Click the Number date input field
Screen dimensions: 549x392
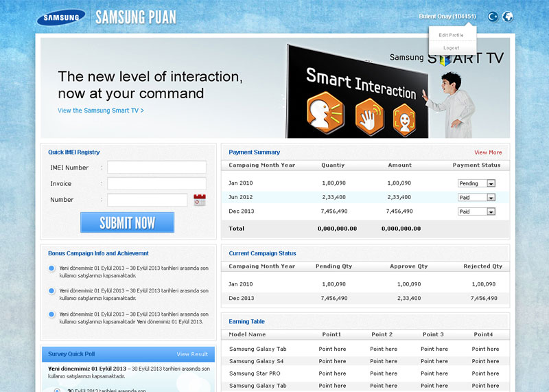pyautogui.click(x=148, y=200)
